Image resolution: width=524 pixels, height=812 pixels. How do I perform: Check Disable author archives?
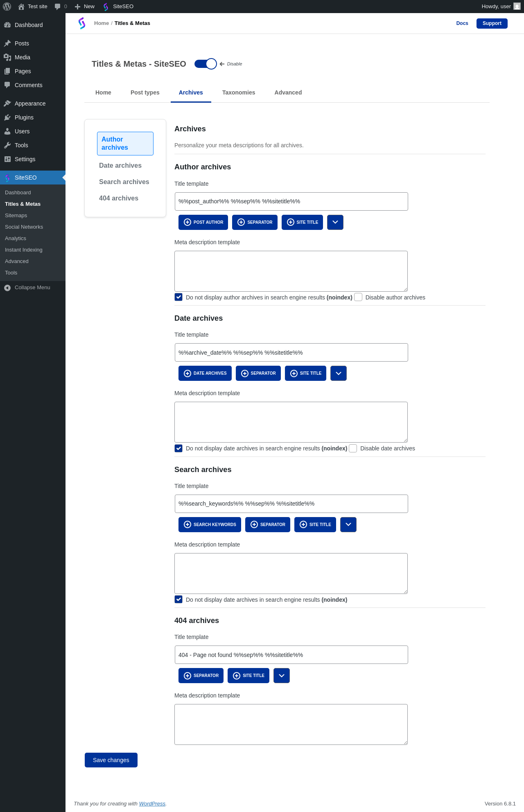click(358, 297)
